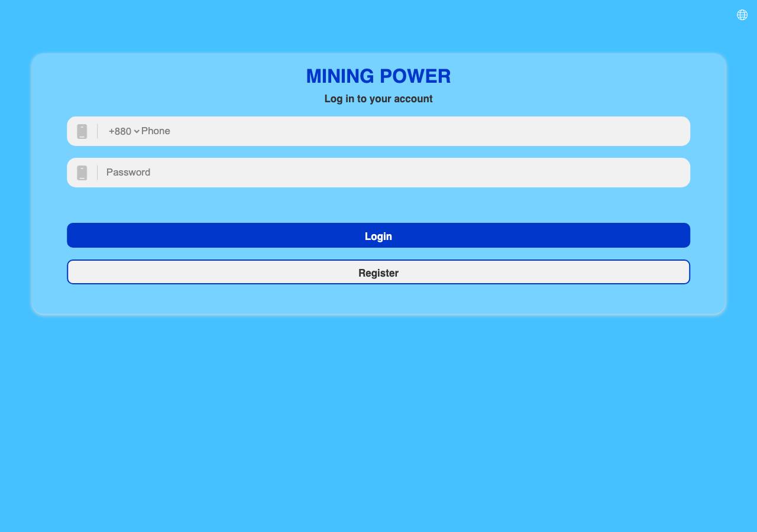This screenshot has height=532, width=757.
Task: Click the icon beside the Password field
Action: click(x=82, y=173)
